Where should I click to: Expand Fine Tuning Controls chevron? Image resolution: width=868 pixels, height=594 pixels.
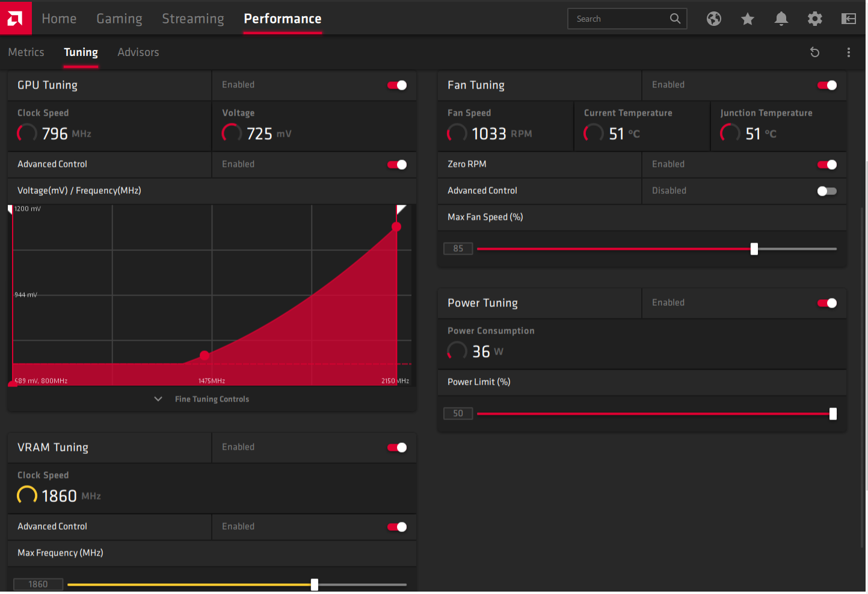(x=158, y=399)
